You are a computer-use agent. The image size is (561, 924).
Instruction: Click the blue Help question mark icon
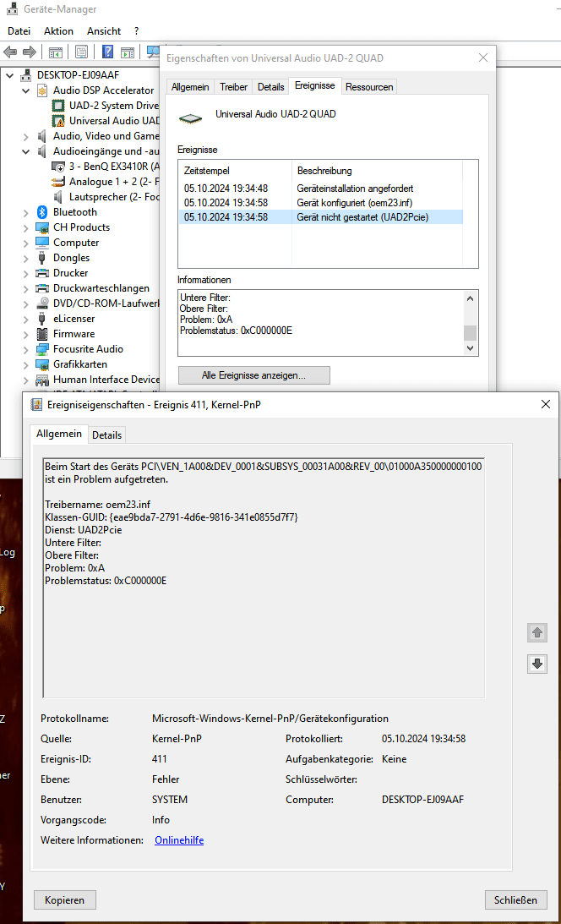click(108, 52)
